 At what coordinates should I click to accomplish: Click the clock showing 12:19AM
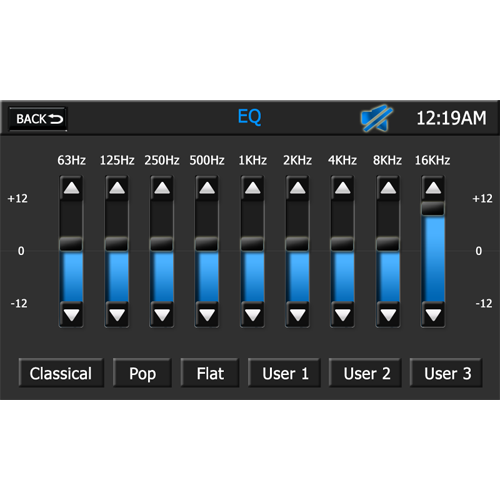coord(451,118)
